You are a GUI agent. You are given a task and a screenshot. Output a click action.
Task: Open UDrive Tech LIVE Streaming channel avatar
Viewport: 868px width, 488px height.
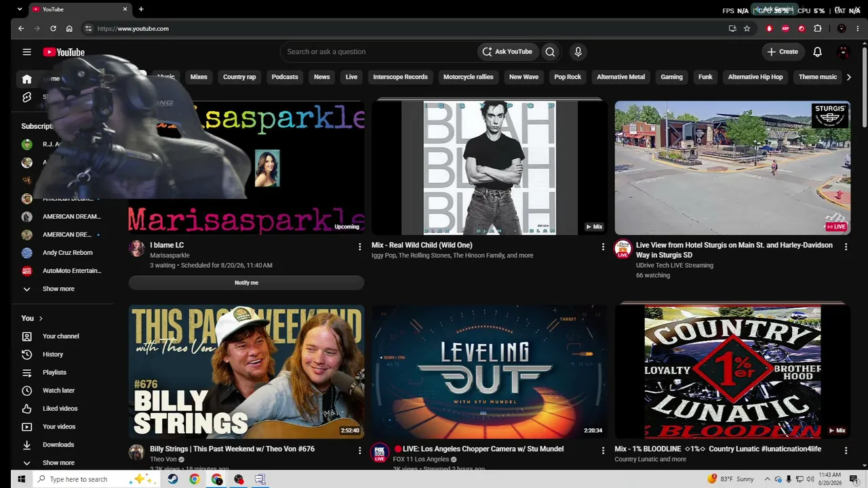pos(623,249)
